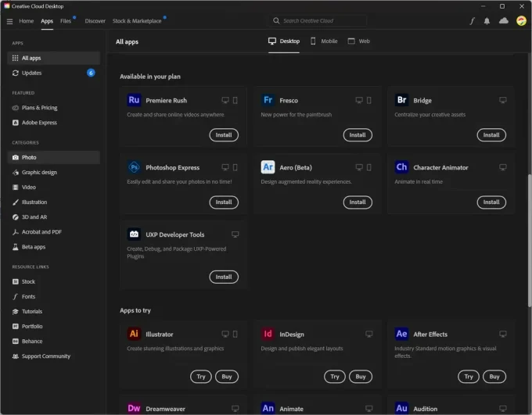Click the Character Animator app icon

[x=401, y=167]
